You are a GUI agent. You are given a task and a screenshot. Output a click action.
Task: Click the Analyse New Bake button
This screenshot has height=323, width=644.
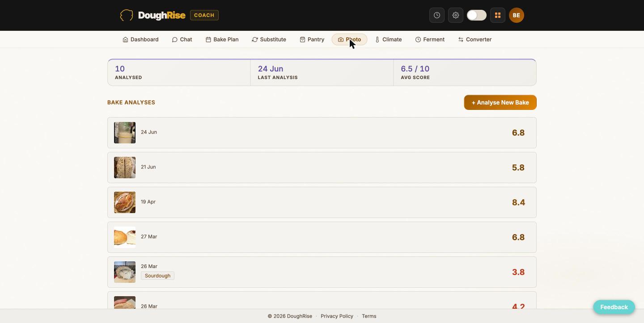(500, 102)
